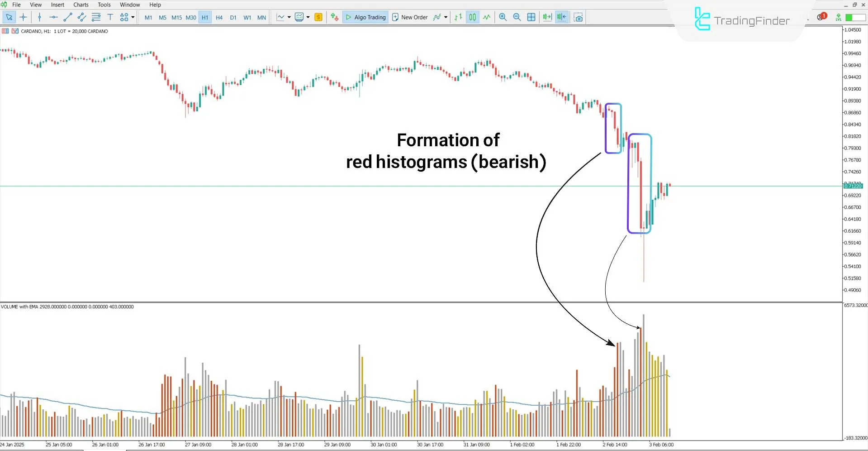Select the Text annotation tool
Image resolution: width=868 pixels, height=451 pixels.
click(110, 17)
